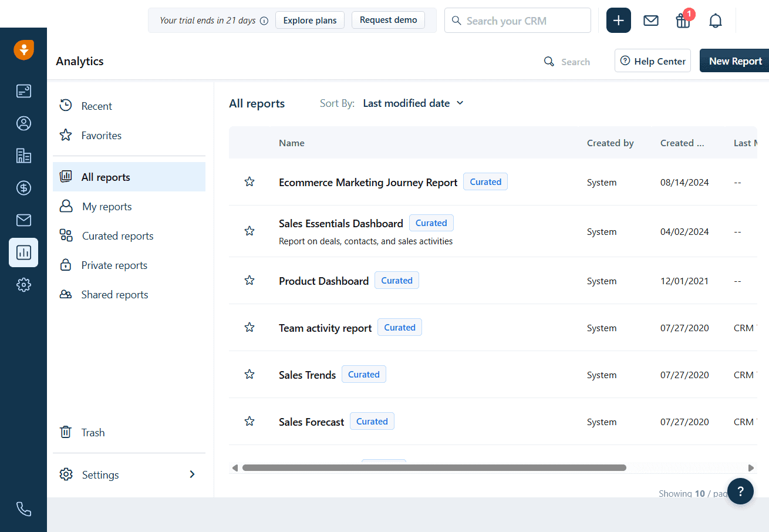
Task: Click the phone icon at sidebar bottom
Action: 23,509
